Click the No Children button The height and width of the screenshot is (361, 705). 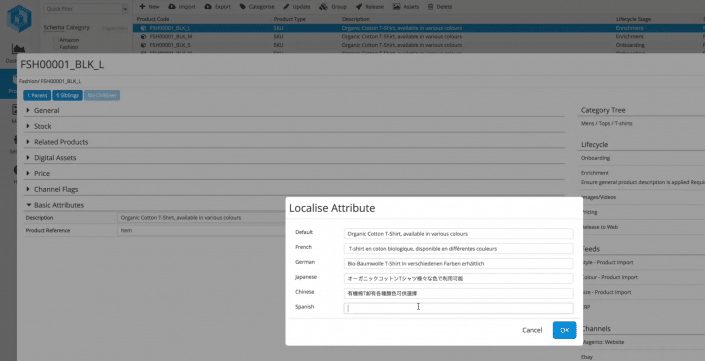click(102, 95)
